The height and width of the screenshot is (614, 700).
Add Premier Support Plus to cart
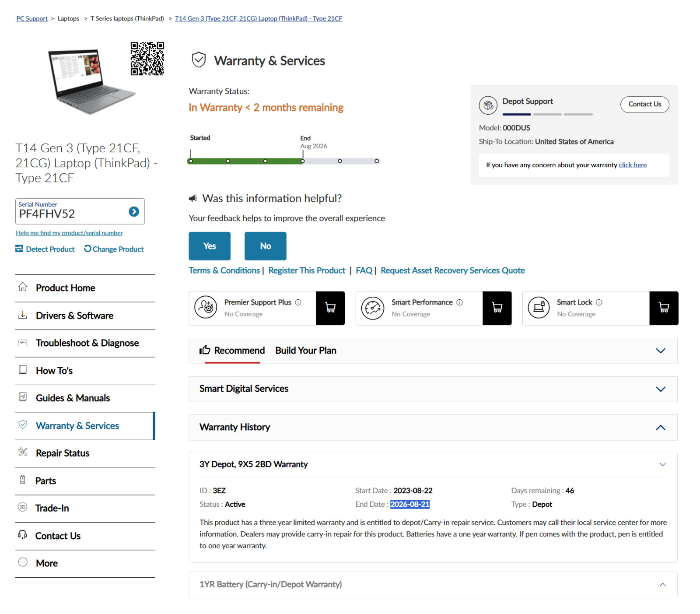tap(330, 308)
